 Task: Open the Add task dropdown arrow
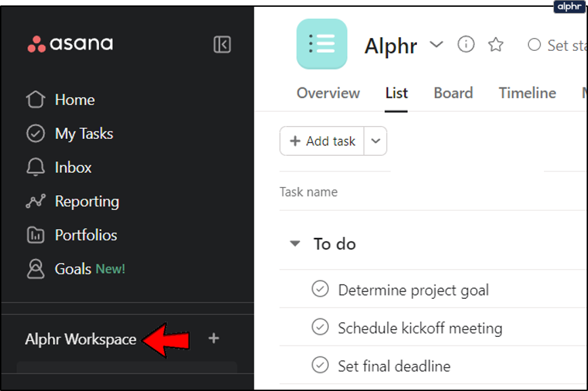pyautogui.click(x=376, y=141)
